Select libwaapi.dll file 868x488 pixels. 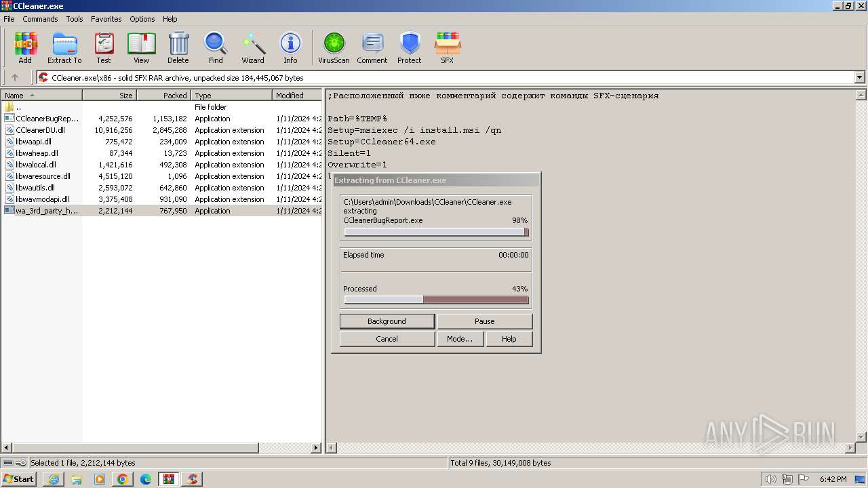161,142
